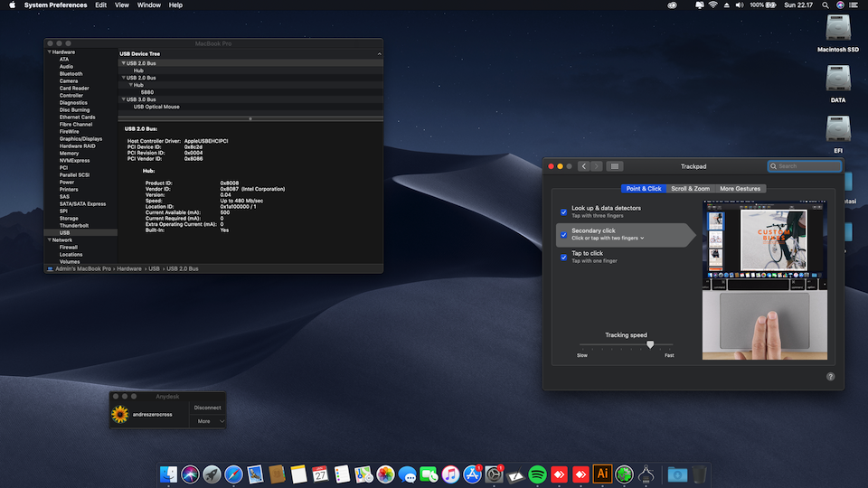
Task: Open Mail stamp icon in Dock
Action: (x=255, y=474)
